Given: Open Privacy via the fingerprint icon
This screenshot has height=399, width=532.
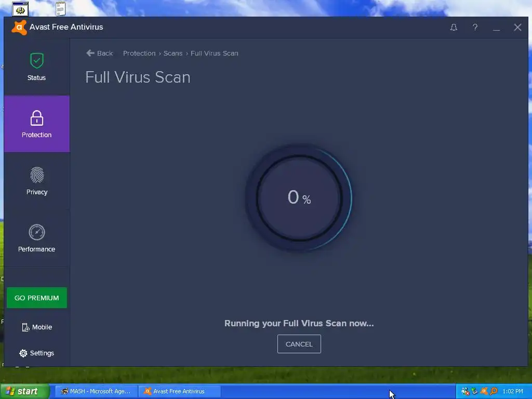Looking at the screenshot, I should pyautogui.click(x=37, y=175).
